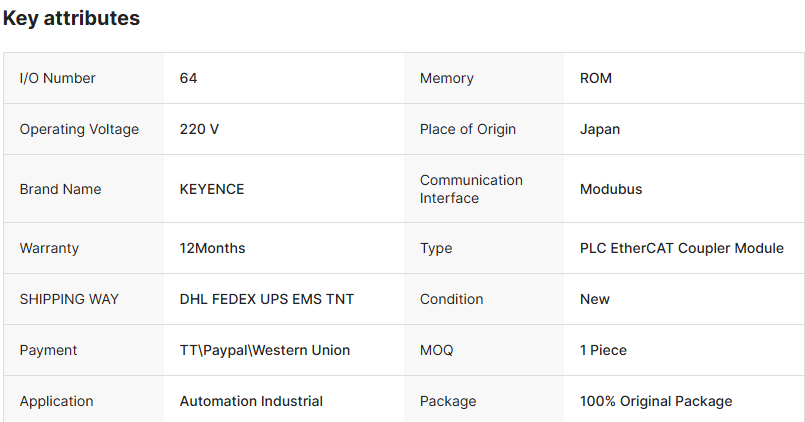This screenshot has height=422, width=805.
Task: Click the TT\Paypal\Western Union payment value
Action: (265, 350)
